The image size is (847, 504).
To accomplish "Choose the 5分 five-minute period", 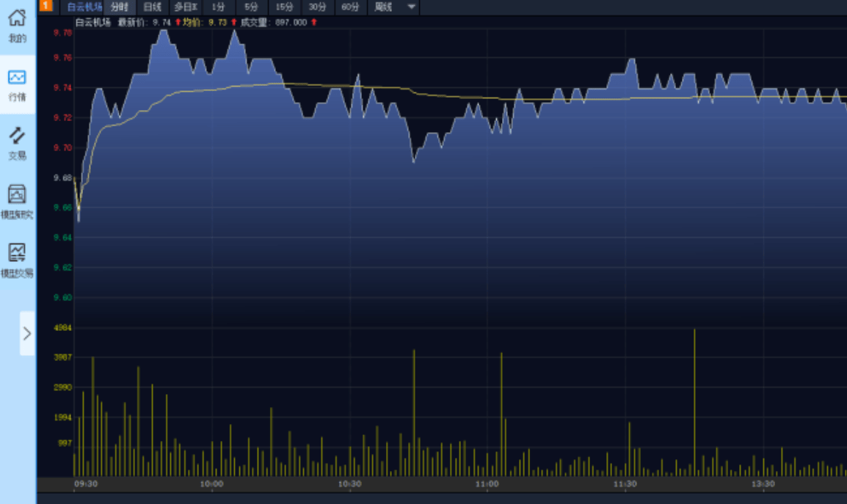I will tap(252, 7).
